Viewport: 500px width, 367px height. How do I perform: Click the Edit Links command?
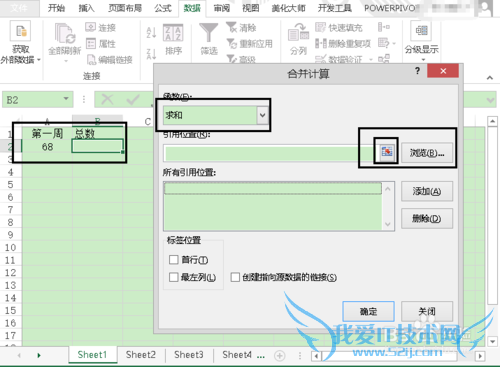point(109,60)
